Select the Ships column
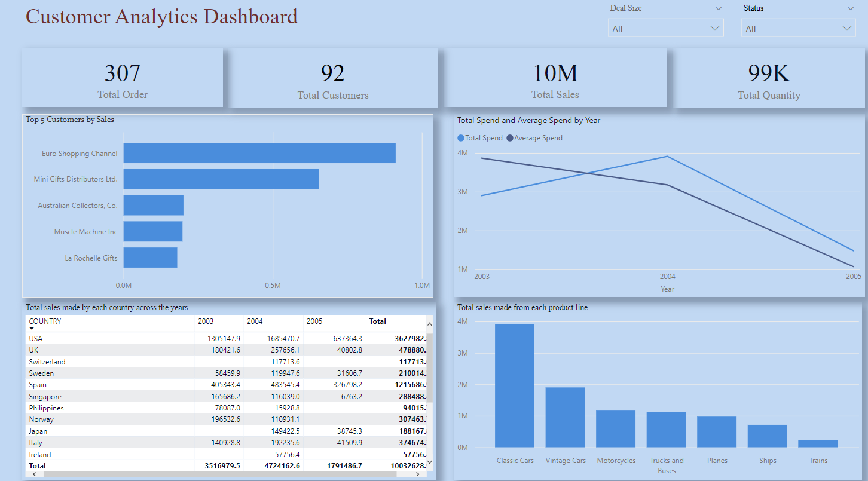Viewport: 868px width, 481px height. point(767,436)
